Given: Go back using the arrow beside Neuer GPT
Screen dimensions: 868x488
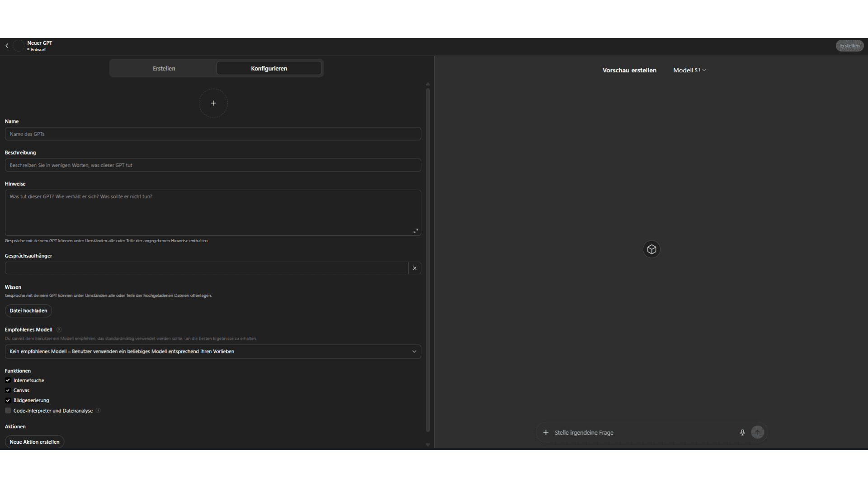Looking at the screenshot, I should pyautogui.click(x=7, y=46).
